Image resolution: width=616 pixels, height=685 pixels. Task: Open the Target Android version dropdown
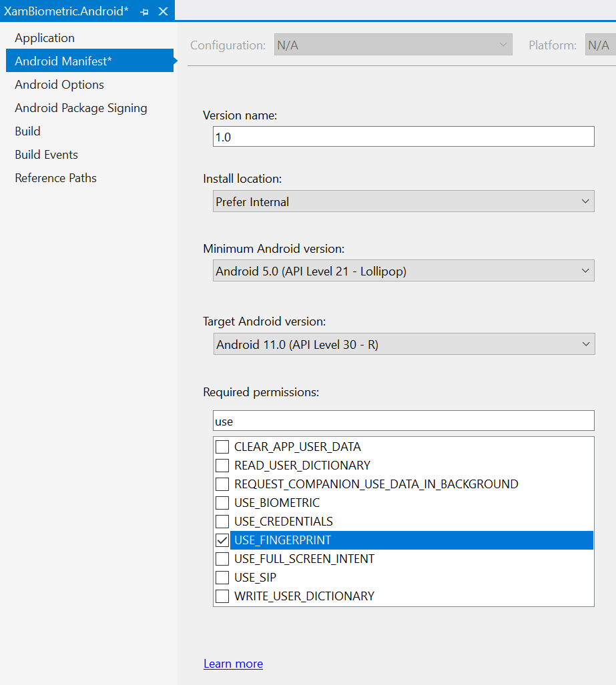pyautogui.click(x=587, y=344)
